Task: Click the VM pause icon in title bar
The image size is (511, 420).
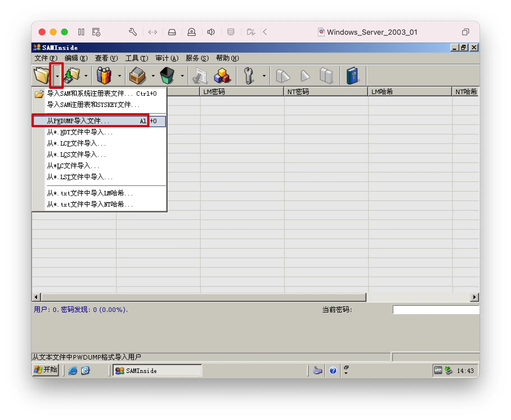Action: click(x=81, y=32)
